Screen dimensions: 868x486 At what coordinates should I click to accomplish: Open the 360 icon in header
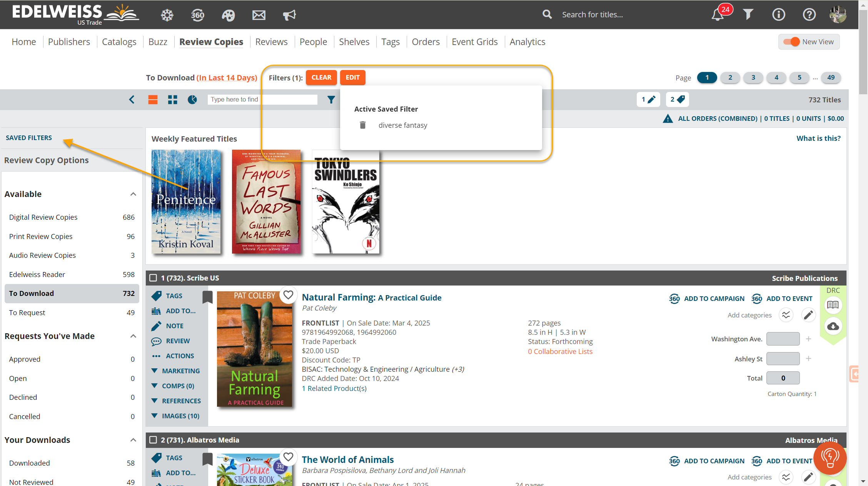click(197, 15)
